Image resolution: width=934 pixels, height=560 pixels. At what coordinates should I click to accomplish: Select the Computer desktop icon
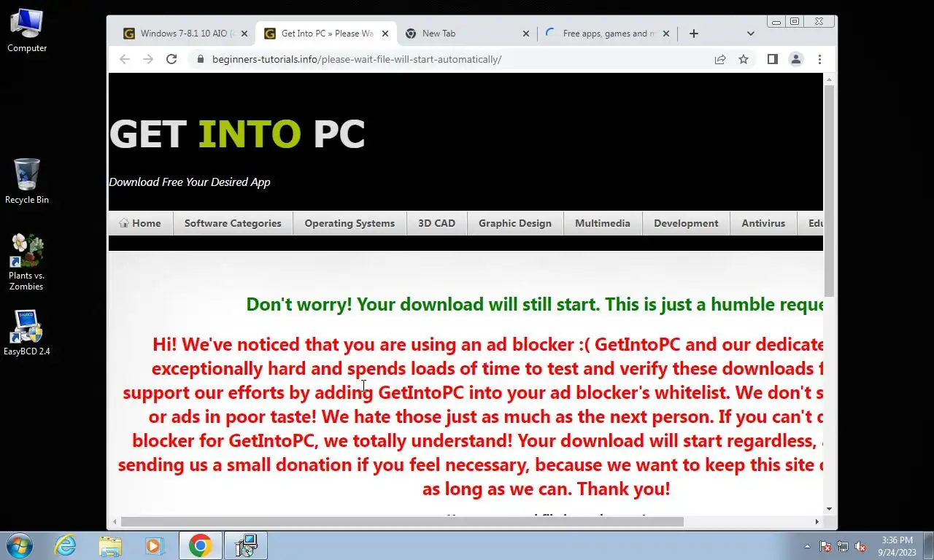pyautogui.click(x=27, y=31)
